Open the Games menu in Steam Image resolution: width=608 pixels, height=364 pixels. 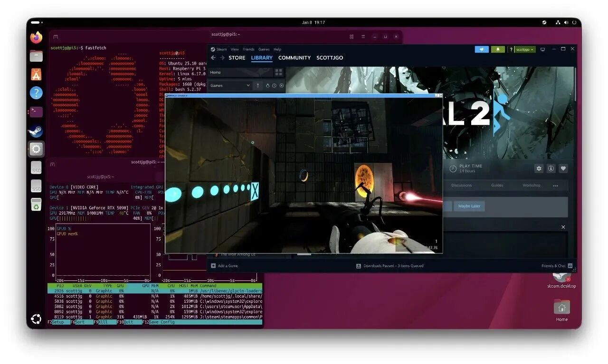point(264,49)
